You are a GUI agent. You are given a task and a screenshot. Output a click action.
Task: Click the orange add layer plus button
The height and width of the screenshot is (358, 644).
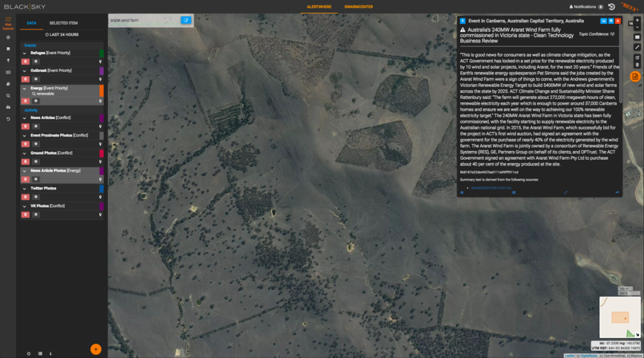(96, 349)
